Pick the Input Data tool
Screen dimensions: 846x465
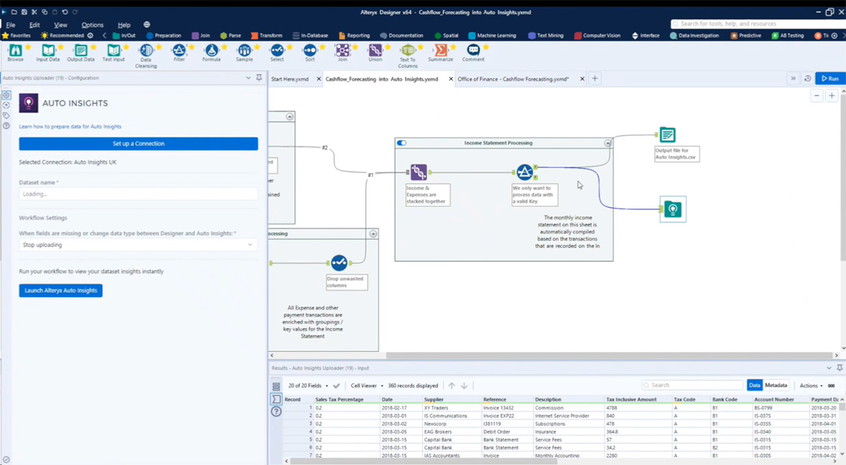(x=48, y=51)
